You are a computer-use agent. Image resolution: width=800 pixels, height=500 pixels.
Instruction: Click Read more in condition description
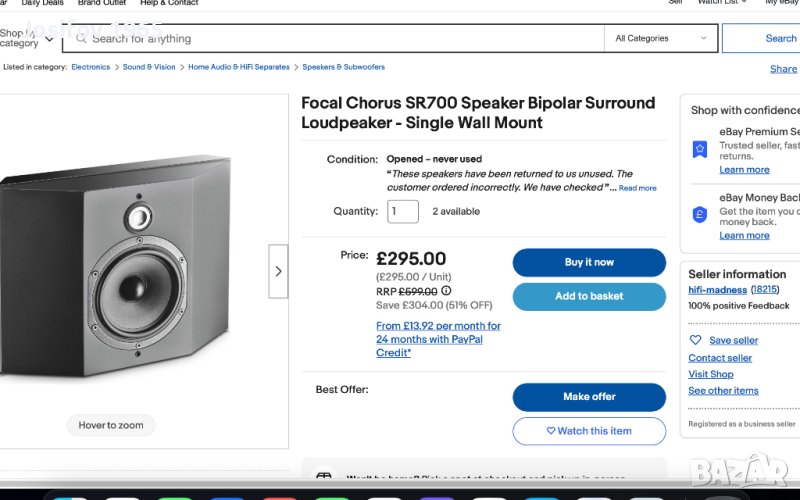637,188
